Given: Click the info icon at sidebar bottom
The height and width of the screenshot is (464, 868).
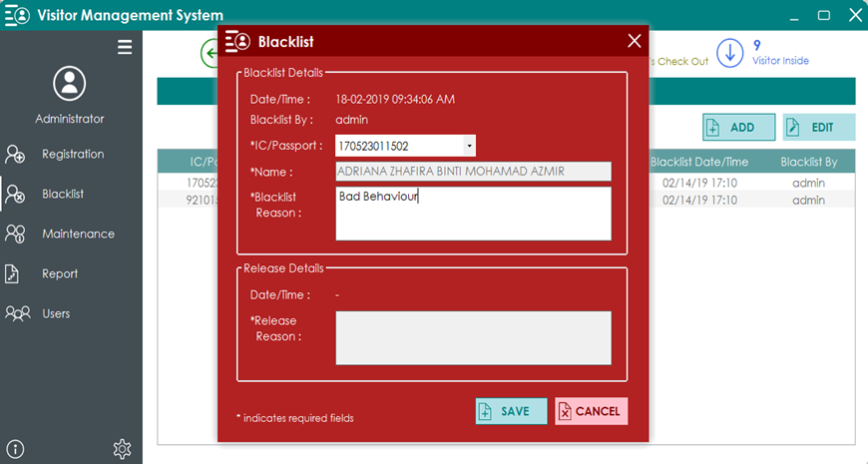Looking at the screenshot, I should click(16, 449).
